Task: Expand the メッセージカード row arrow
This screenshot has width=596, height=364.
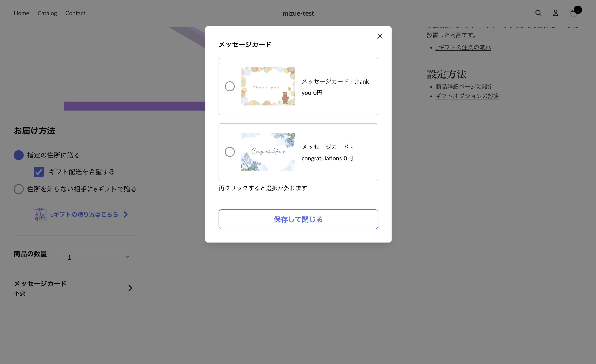Action: pyautogui.click(x=130, y=288)
